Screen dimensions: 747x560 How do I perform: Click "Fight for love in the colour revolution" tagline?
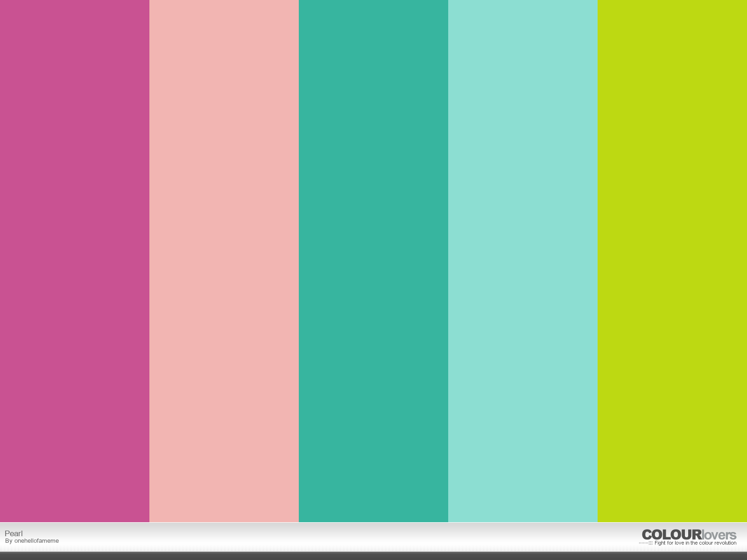pyautogui.click(x=695, y=543)
